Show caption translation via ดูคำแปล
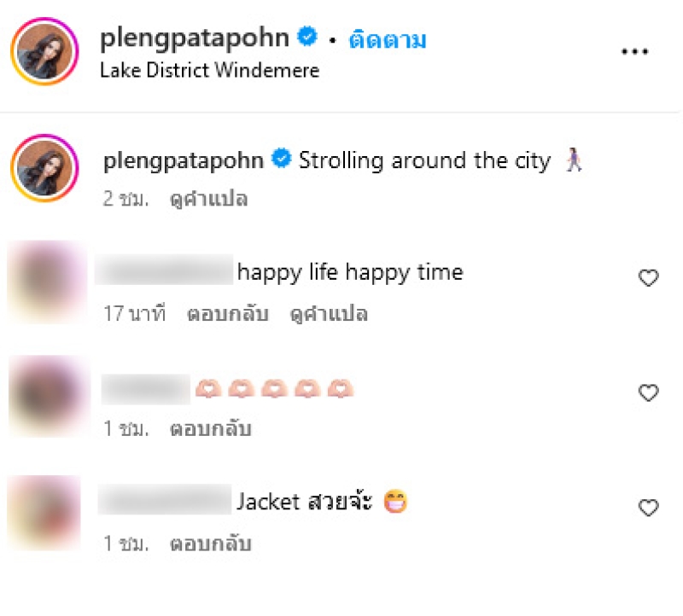The width and height of the screenshot is (683, 616). (x=208, y=199)
